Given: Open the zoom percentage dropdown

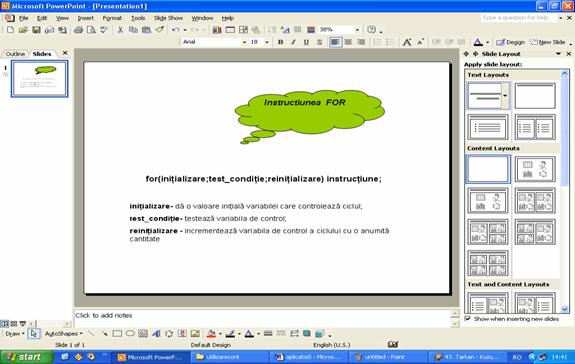Looking at the screenshot, I should 357,30.
